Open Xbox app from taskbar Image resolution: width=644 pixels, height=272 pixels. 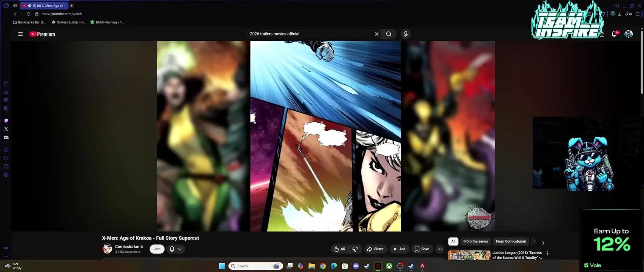tap(389, 266)
